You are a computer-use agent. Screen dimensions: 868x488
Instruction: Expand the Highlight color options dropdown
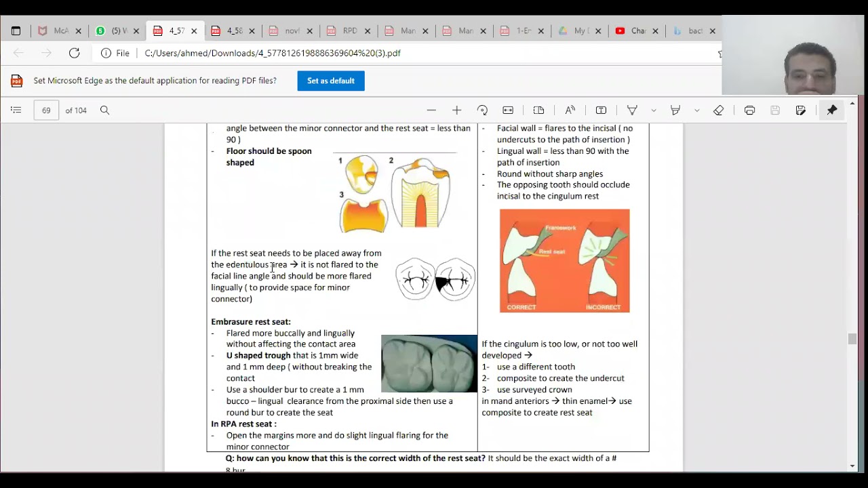tap(697, 110)
